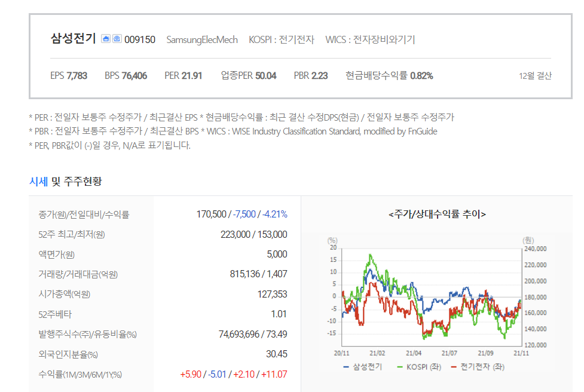This screenshot has height=392, width=584.
Task: Click the daily change -7,500 value
Action: (x=244, y=215)
